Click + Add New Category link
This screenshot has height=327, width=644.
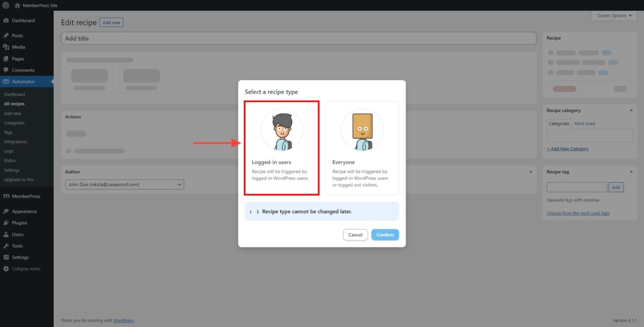(x=568, y=149)
